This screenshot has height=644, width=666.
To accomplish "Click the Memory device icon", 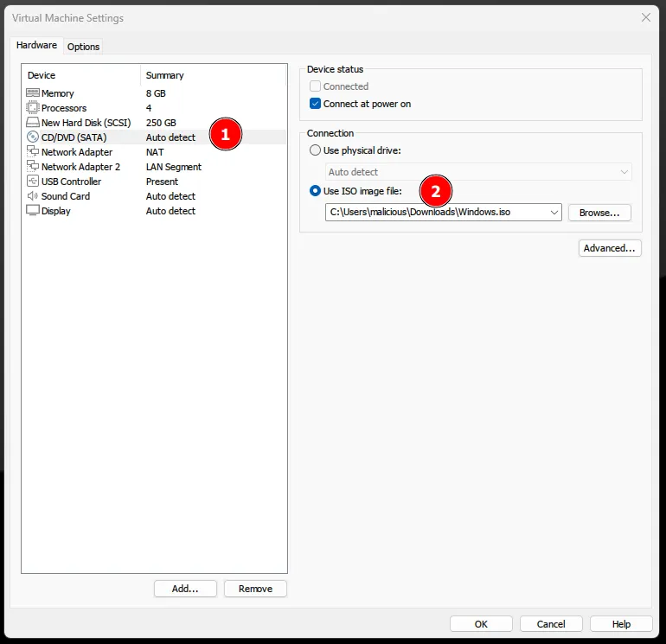I will pyautogui.click(x=33, y=93).
